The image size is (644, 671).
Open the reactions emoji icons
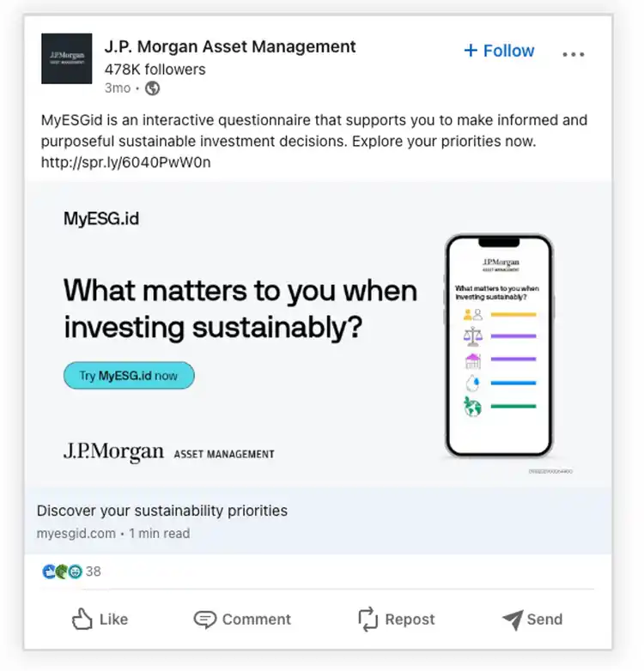(62, 571)
